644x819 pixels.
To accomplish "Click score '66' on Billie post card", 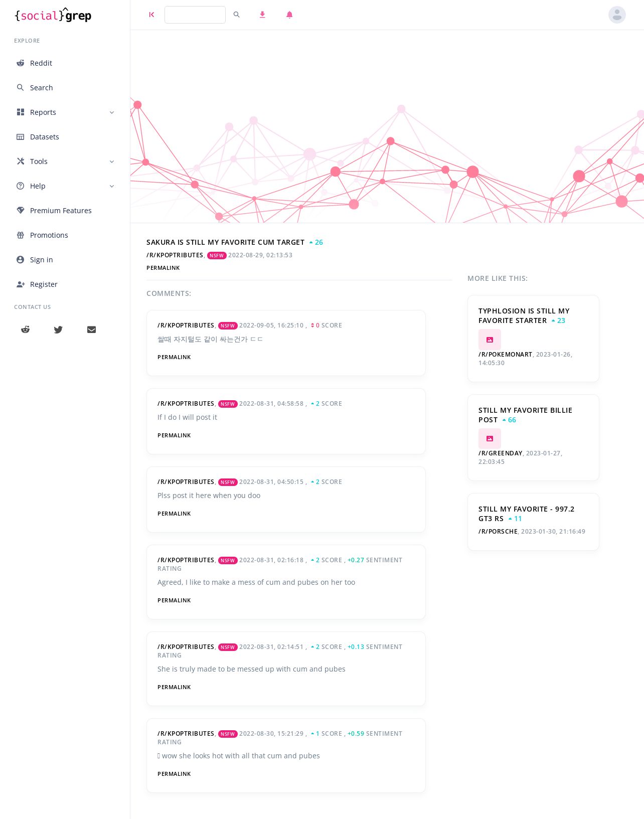I will pos(509,420).
